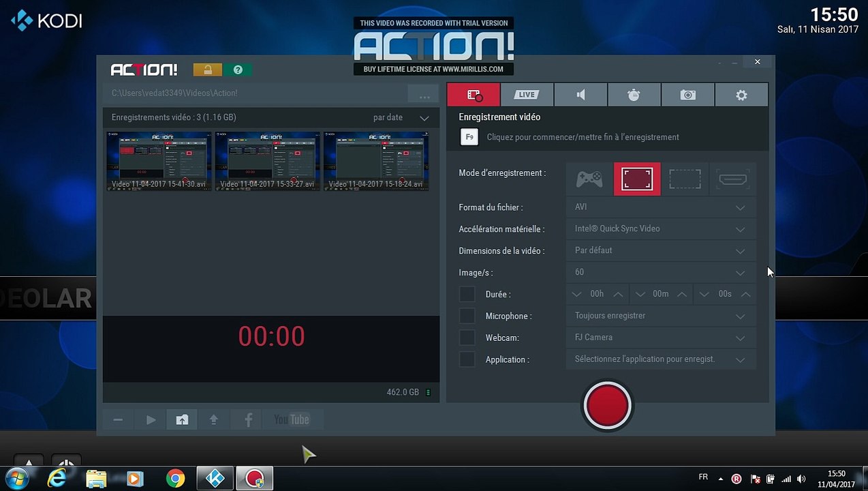
Task: Click the Kodi logo in background window
Action: click(x=46, y=20)
